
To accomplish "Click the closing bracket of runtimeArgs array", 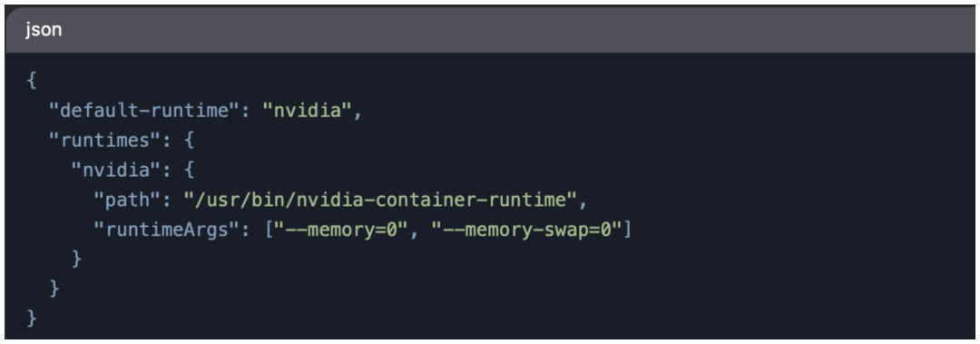I will tap(626, 230).
